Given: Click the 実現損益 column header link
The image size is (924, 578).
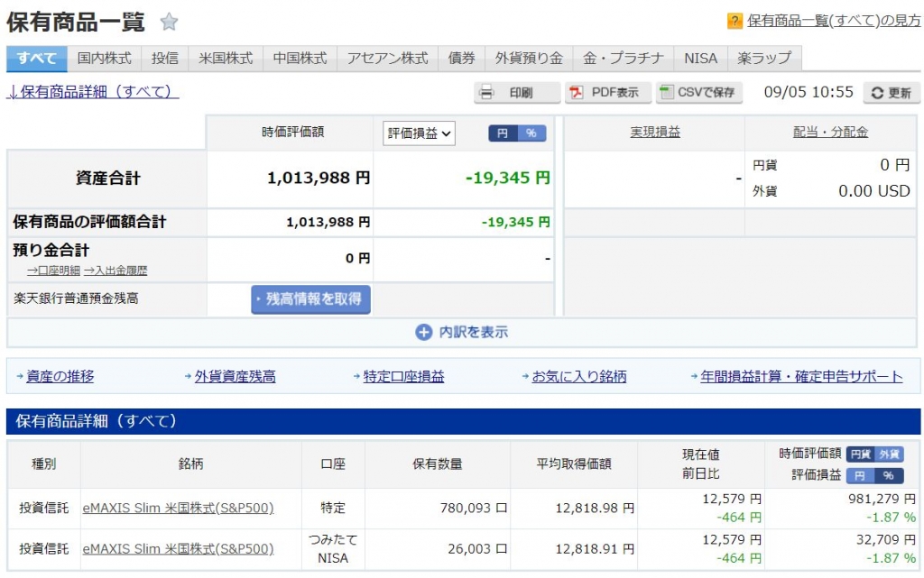Looking at the screenshot, I should 655,133.
